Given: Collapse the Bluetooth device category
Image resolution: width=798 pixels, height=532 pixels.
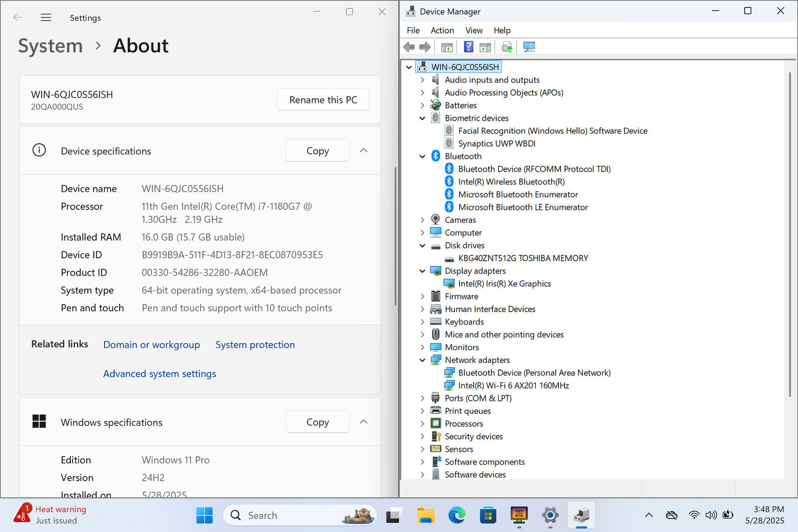Looking at the screenshot, I should (422, 157).
